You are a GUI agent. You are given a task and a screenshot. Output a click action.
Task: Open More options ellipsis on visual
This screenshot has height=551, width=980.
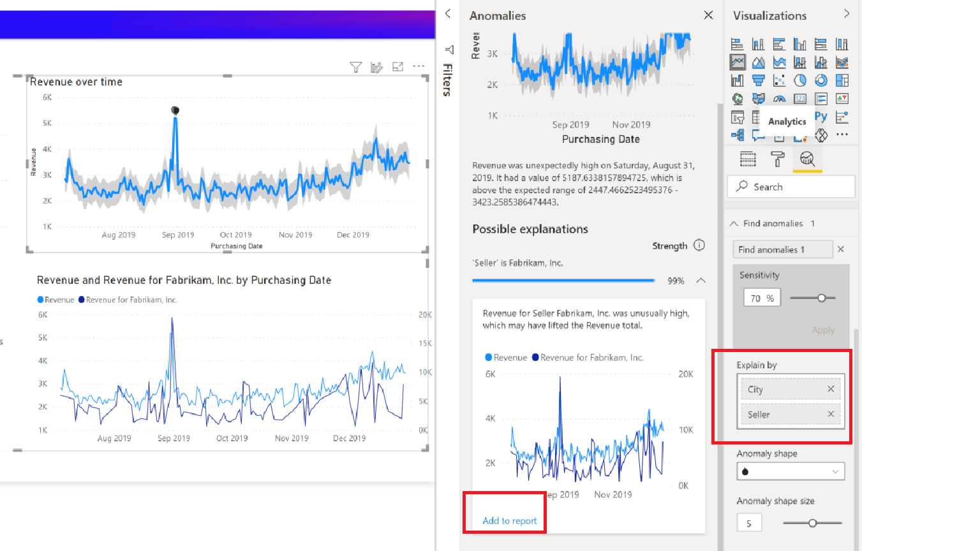pos(419,66)
